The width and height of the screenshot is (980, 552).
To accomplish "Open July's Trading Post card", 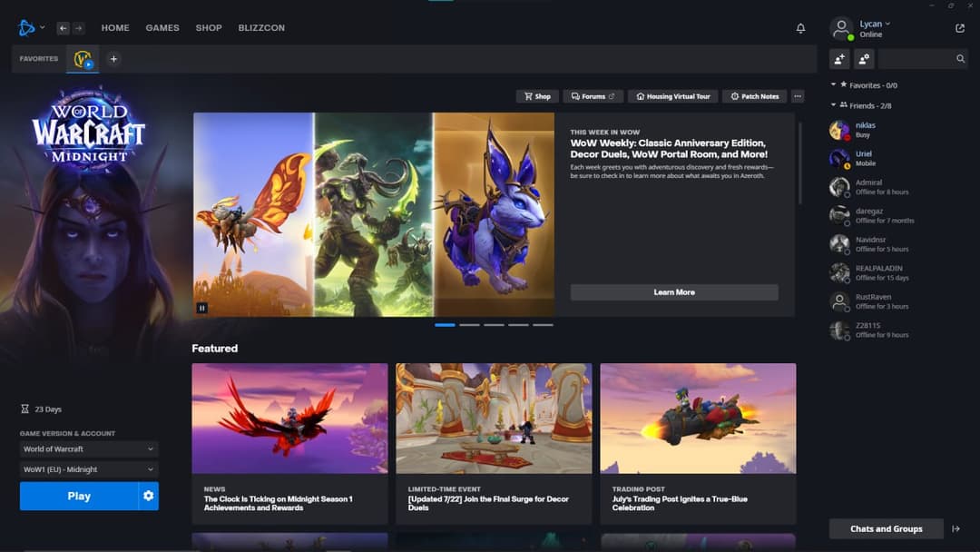I will tap(698, 443).
